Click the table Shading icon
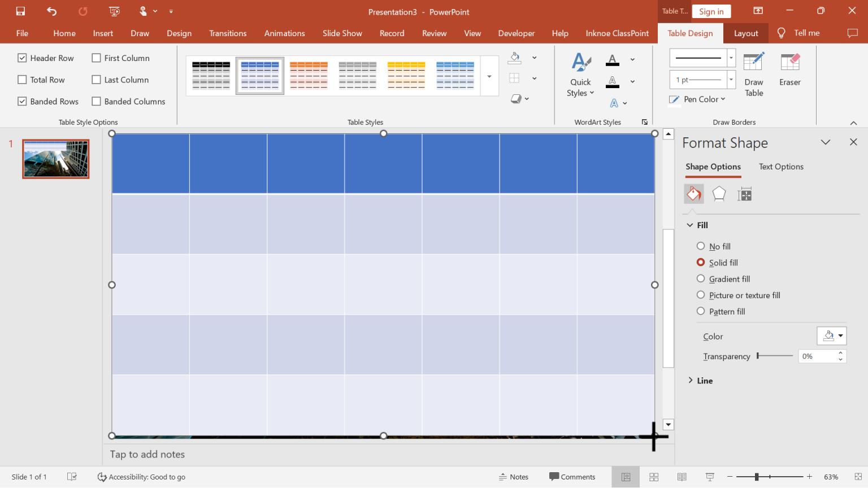868x488 pixels. coord(515,57)
